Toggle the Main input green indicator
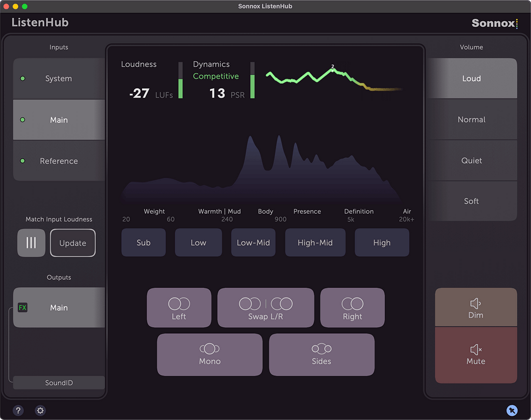 pyautogui.click(x=23, y=120)
